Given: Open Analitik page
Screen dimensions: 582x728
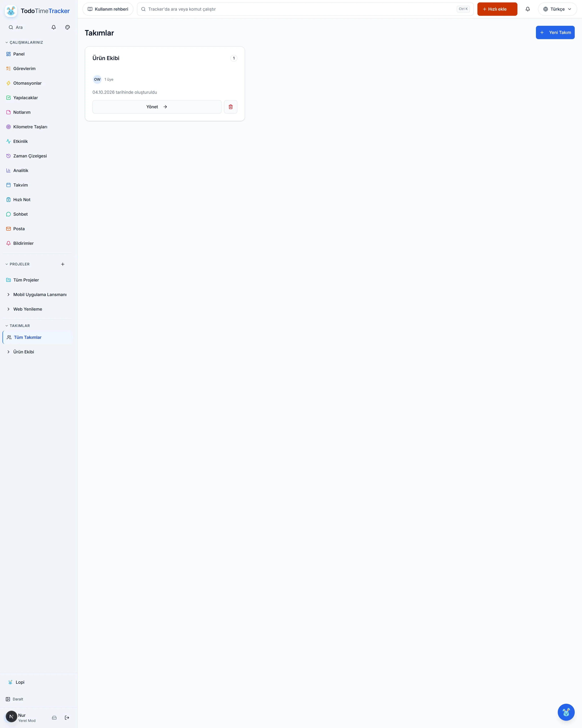Looking at the screenshot, I should (x=37, y=170).
